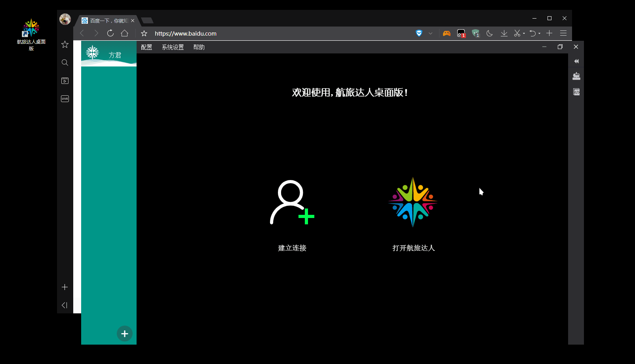The image size is (635, 364).
Task: Expand the address bar dropdown arrow
Action: [x=430, y=33]
